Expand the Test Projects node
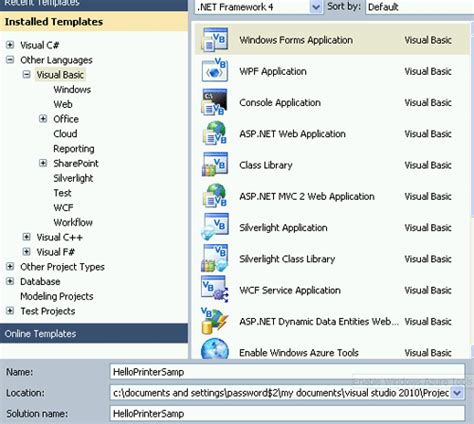474x424 pixels. [10, 311]
